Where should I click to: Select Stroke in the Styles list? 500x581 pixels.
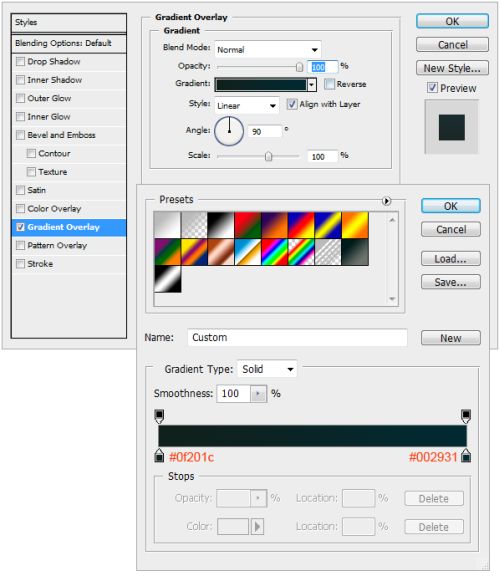tap(40, 264)
